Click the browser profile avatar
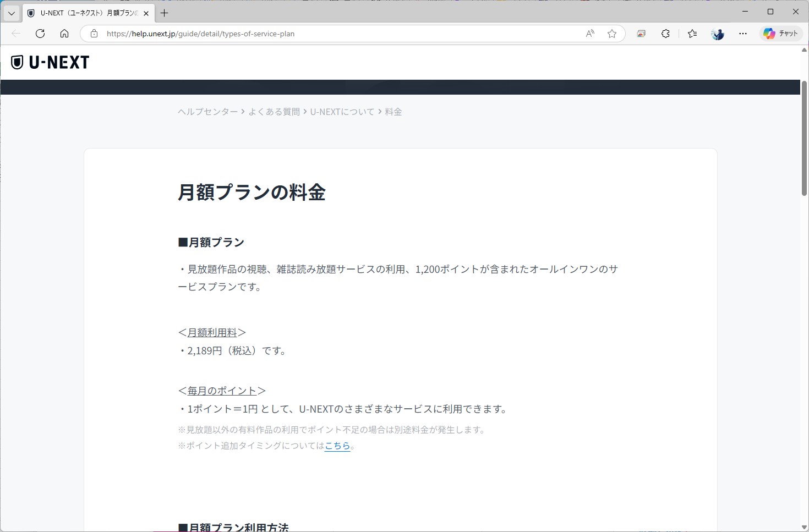 (717, 34)
